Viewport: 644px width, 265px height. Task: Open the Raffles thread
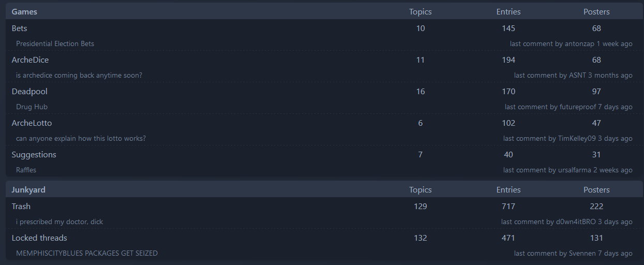[x=26, y=170]
